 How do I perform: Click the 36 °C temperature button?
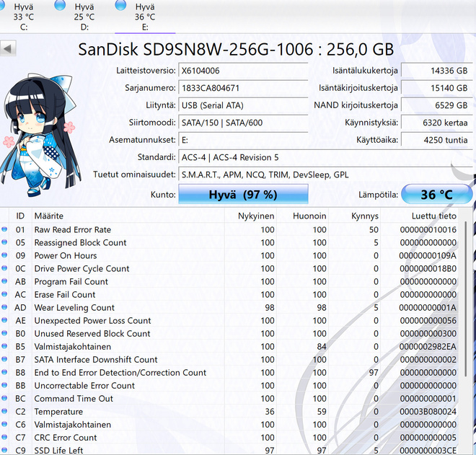[x=436, y=194]
